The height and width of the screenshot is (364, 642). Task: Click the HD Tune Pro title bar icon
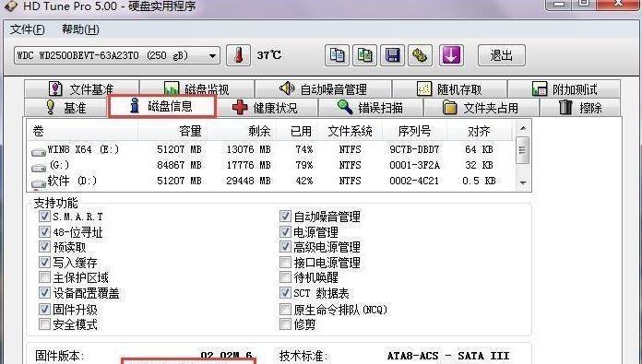coord(11,5)
